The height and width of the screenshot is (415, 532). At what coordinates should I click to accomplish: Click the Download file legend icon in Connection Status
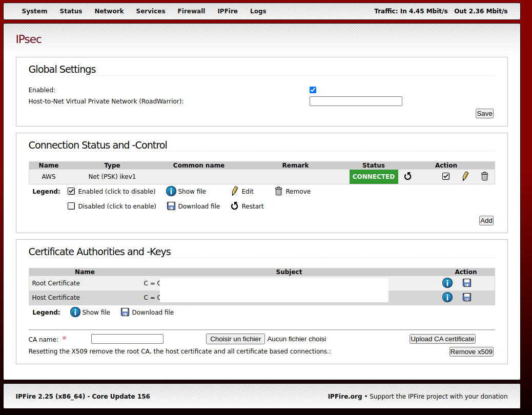(x=171, y=206)
